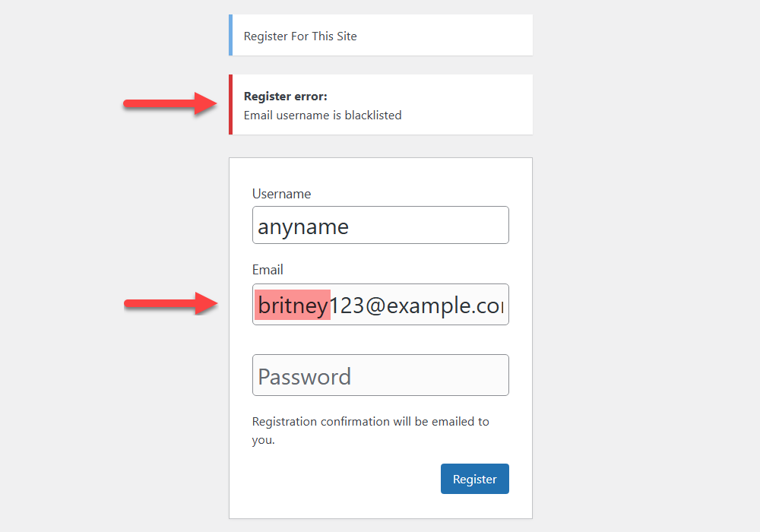Click the 'Register error' bold heading

pos(285,96)
